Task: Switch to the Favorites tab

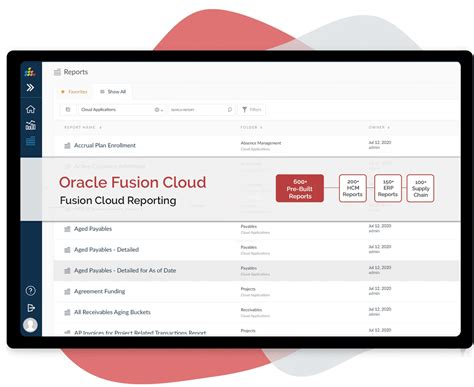Action: tap(74, 92)
